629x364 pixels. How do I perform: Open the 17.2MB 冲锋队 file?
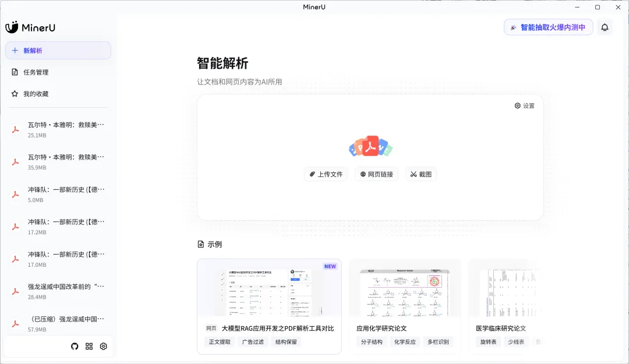[58, 227]
